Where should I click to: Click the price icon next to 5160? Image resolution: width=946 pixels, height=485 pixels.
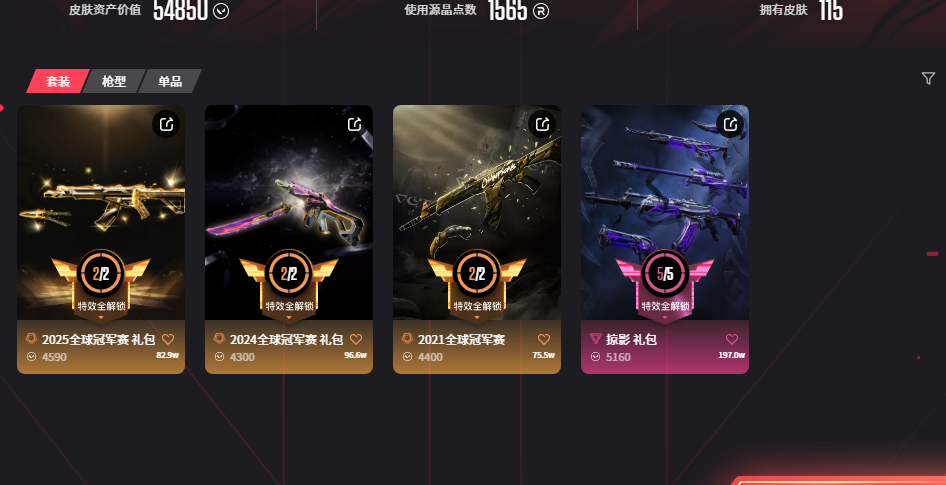pyautogui.click(x=595, y=357)
